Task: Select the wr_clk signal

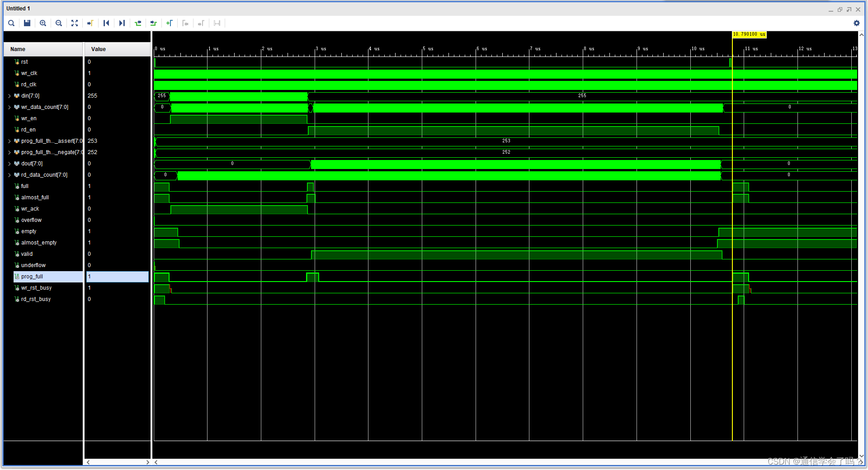Action: point(29,73)
